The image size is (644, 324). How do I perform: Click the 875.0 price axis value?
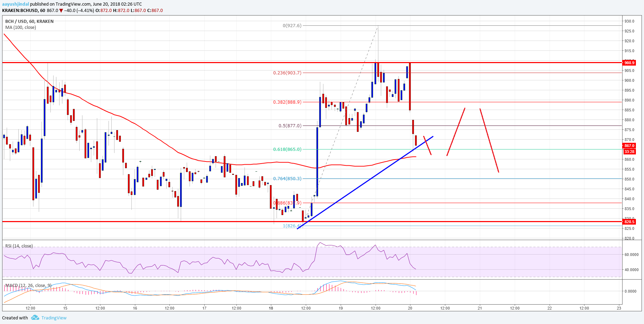click(629, 130)
